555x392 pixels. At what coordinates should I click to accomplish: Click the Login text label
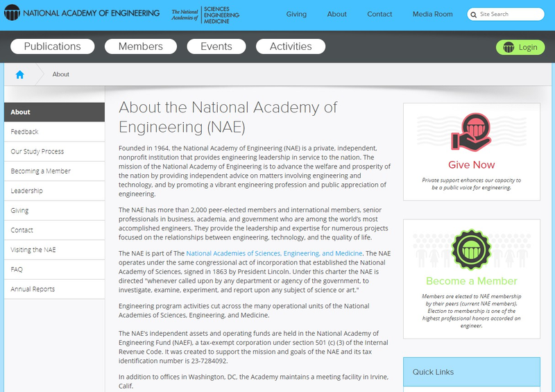pos(528,47)
